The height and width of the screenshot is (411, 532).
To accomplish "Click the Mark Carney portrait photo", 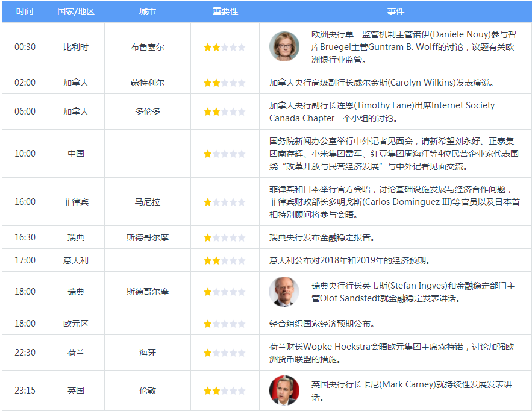I will click(284, 391).
